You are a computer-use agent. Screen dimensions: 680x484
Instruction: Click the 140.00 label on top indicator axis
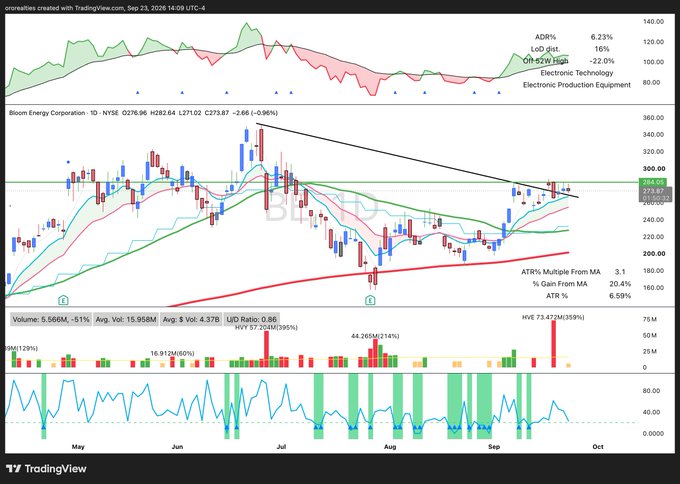[653, 21]
